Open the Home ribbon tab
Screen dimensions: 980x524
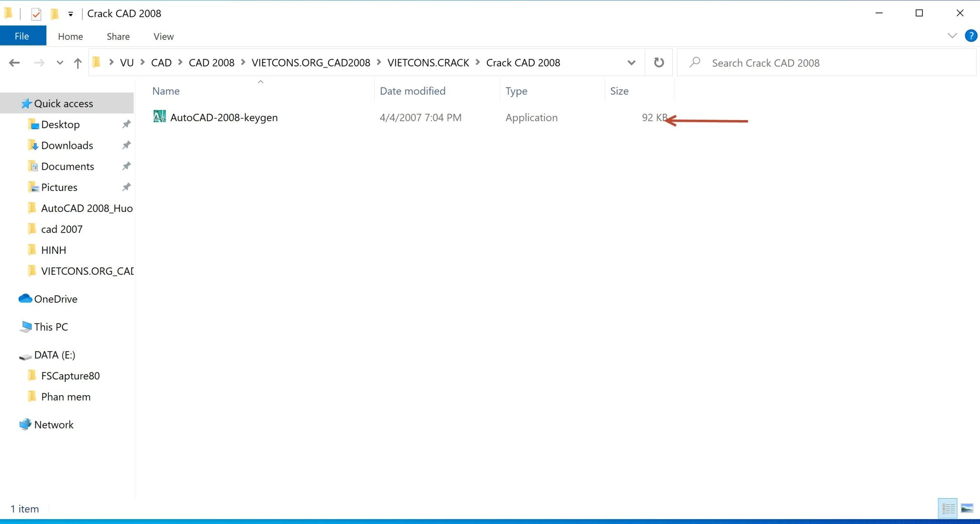(70, 36)
